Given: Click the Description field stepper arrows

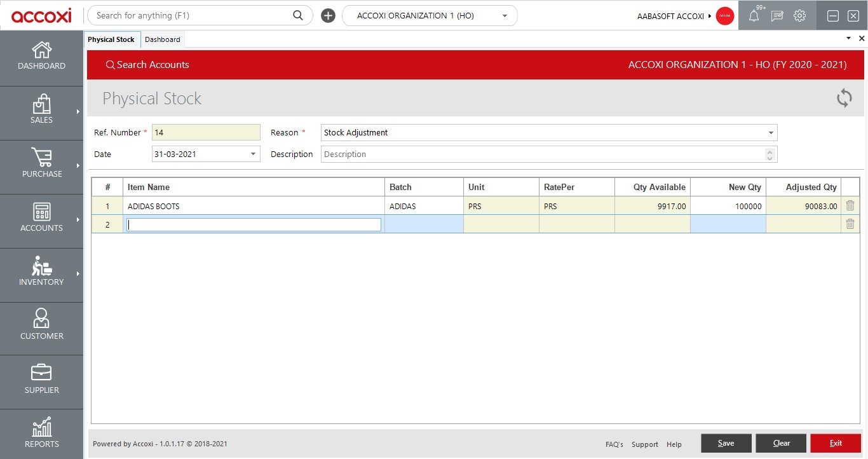Looking at the screenshot, I should click(x=770, y=154).
